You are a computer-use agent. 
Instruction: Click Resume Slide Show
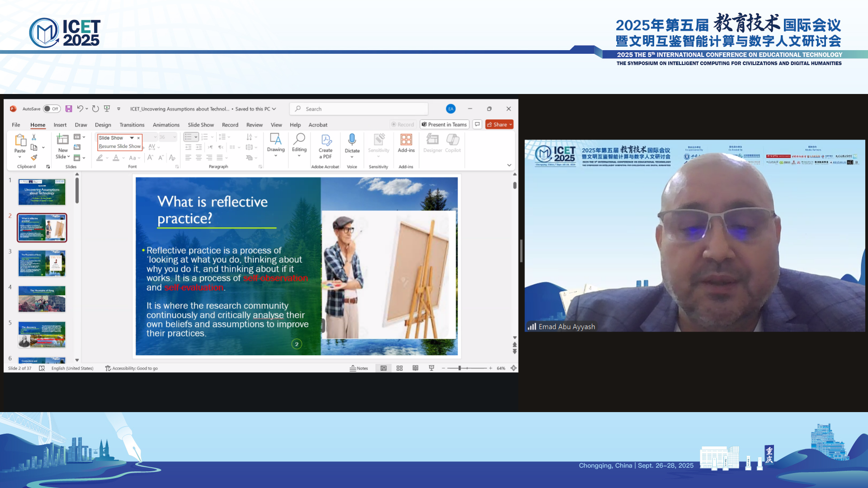(x=120, y=146)
